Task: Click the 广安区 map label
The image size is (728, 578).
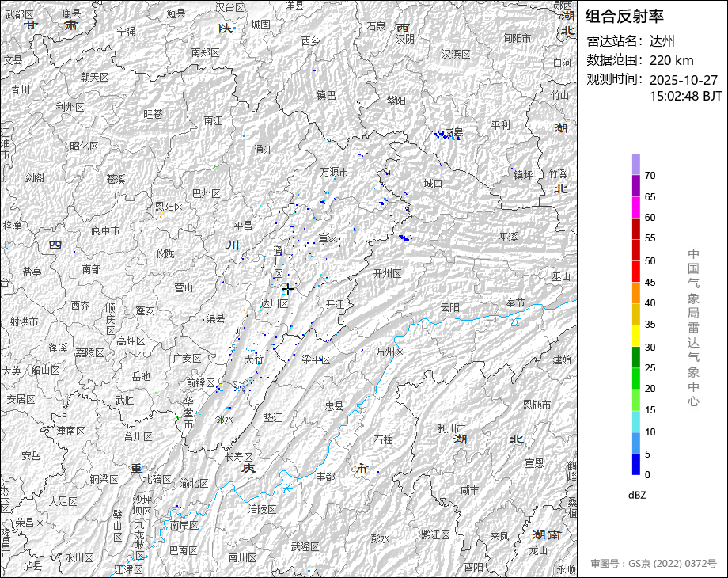Action: pos(187,358)
